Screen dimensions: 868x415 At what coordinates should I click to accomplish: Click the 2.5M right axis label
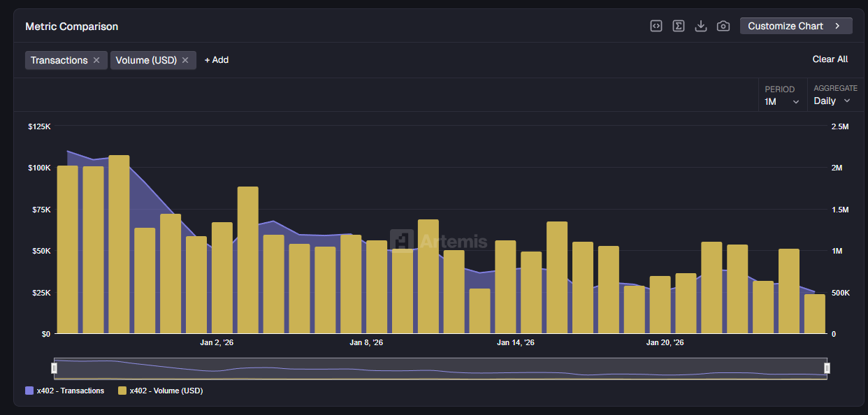pos(840,126)
